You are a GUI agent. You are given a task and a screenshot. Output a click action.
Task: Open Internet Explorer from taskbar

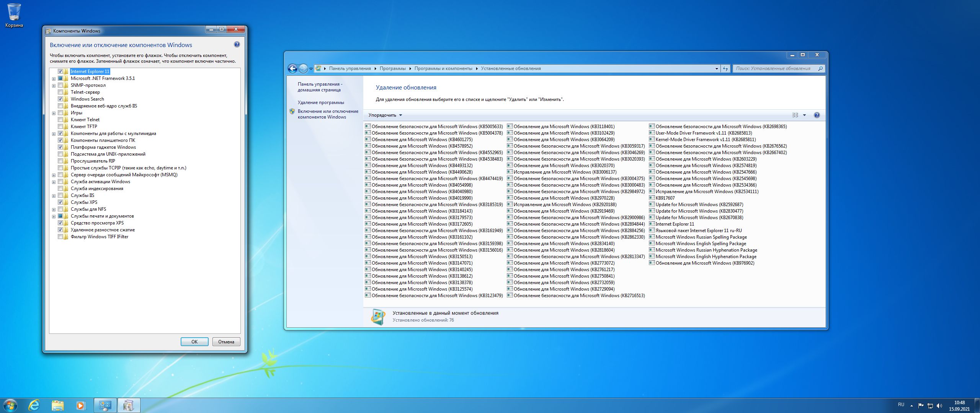34,405
